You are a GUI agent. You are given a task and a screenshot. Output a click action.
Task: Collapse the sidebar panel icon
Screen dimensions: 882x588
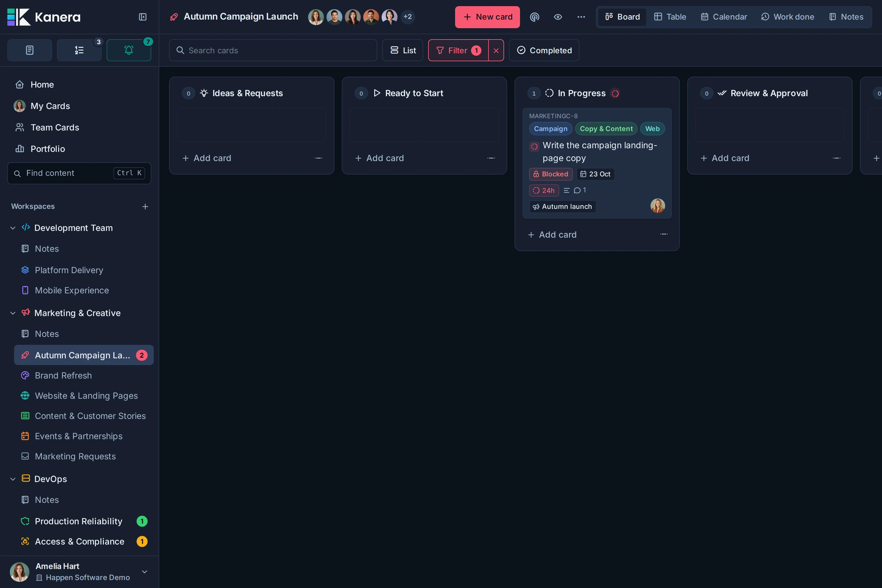(x=142, y=17)
